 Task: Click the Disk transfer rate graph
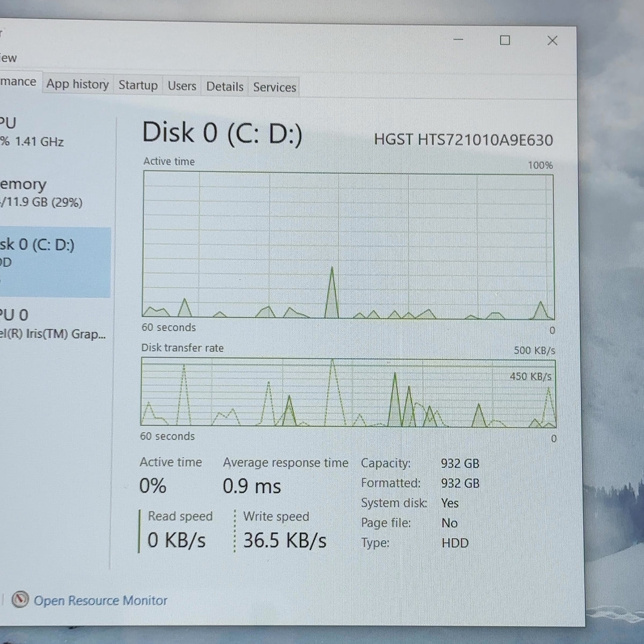coord(348,393)
